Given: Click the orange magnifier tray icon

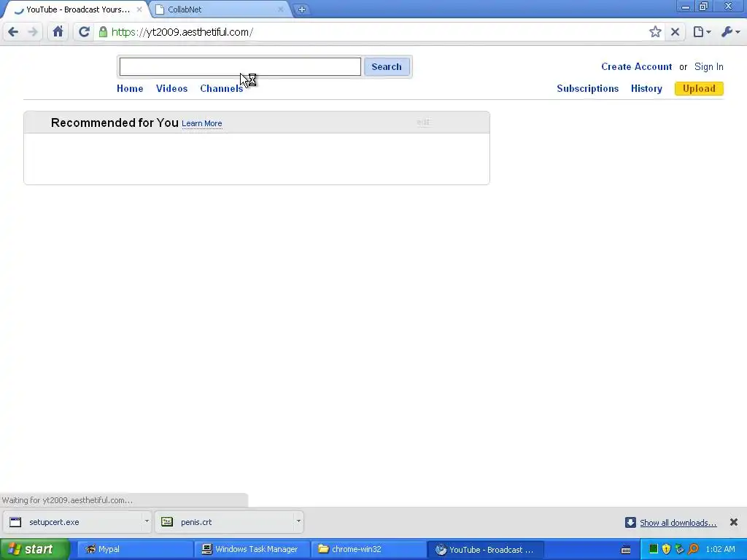Looking at the screenshot, I should pyautogui.click(x=694, y=550).
